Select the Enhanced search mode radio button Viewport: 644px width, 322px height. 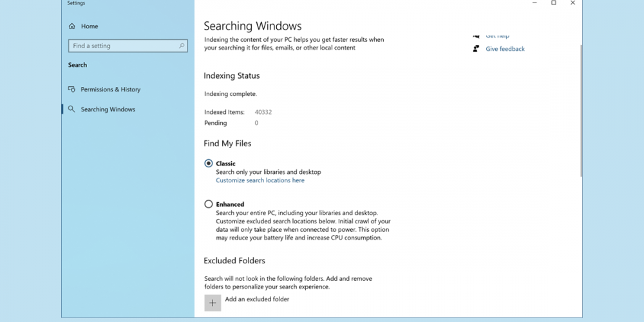coord(208,204)
